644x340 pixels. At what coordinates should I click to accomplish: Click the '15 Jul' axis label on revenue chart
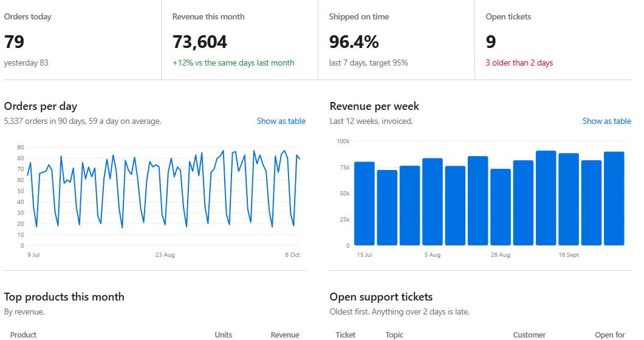click(x=365, y=255)
